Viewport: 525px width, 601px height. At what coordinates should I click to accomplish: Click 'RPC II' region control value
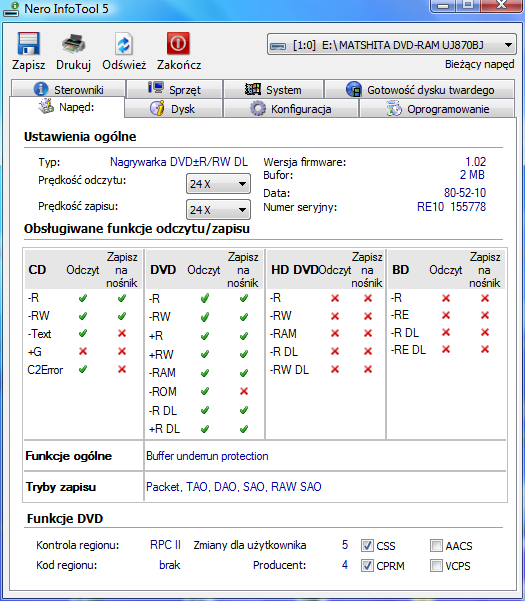165,545
